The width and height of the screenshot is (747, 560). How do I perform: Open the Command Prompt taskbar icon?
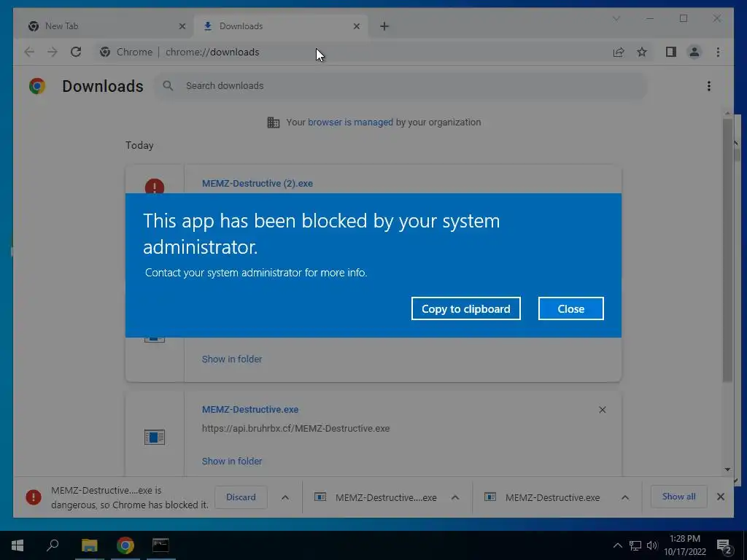[160, 545]
